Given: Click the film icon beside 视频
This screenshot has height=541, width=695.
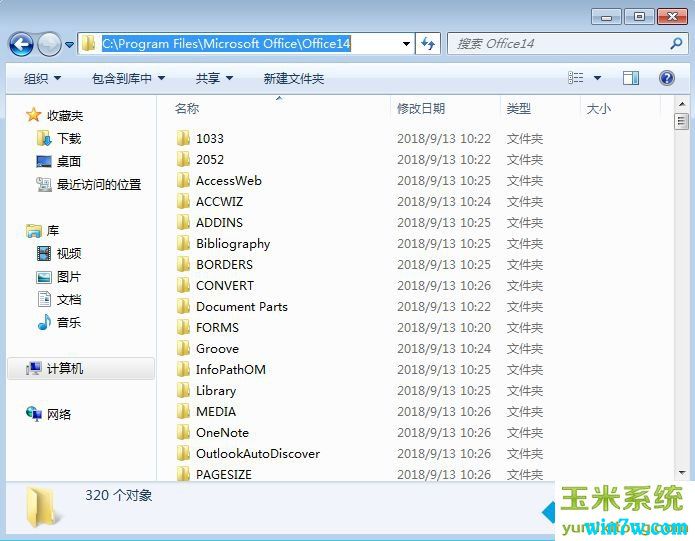Looking at the screenshot, I should (44, 253).
